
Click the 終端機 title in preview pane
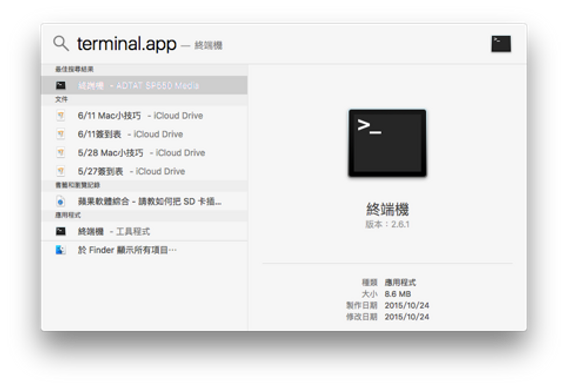pyautogui.click(x=387, y=209)
